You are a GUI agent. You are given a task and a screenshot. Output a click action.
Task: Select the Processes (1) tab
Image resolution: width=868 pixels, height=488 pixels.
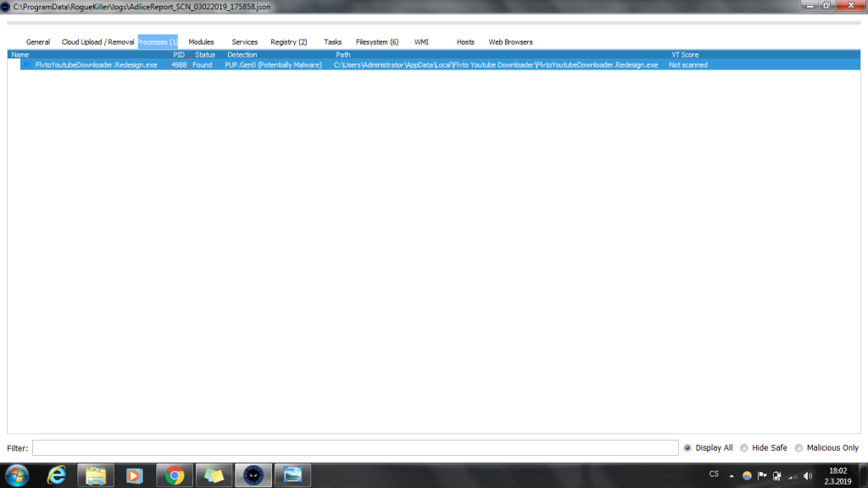(x=158, y=42)
